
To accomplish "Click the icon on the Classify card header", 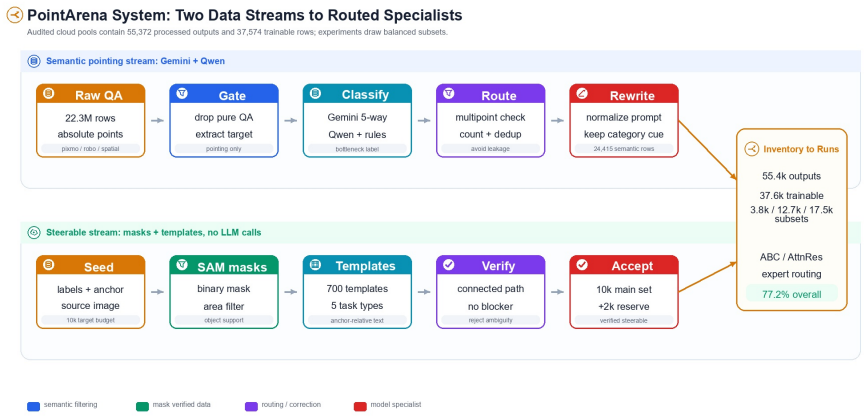I will tap(315, 93).
